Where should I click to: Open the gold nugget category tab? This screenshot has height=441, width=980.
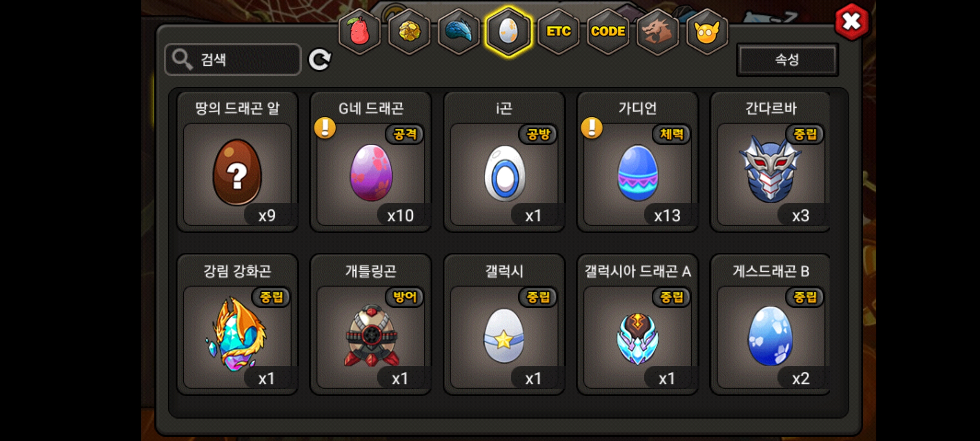pyautogui.click(x=409, y=31)
